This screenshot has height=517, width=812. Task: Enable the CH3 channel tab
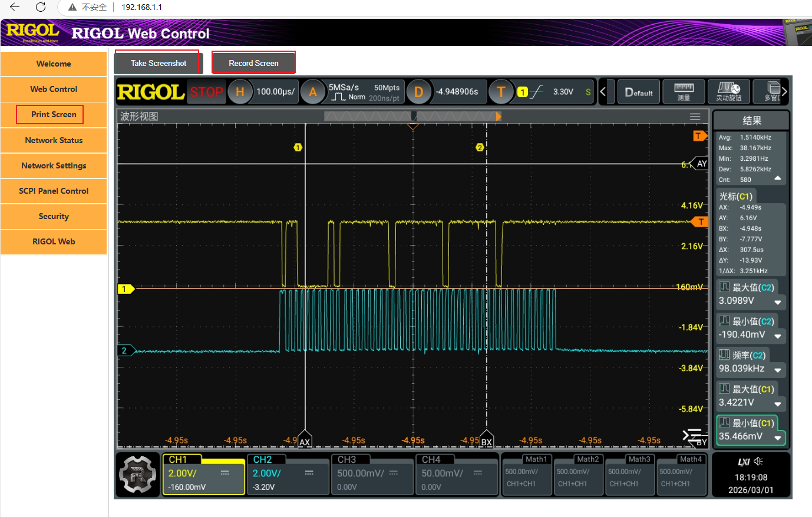point(351,459)
